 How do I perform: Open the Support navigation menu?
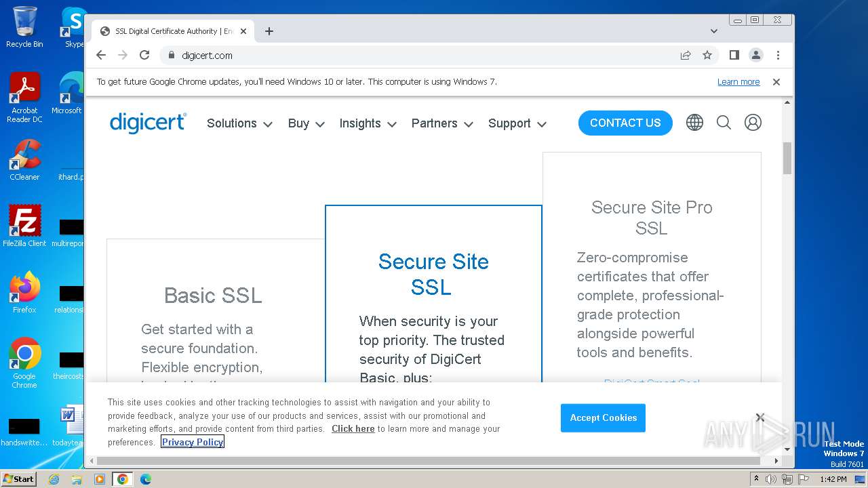pyautogui.click(x=517, y=123)
